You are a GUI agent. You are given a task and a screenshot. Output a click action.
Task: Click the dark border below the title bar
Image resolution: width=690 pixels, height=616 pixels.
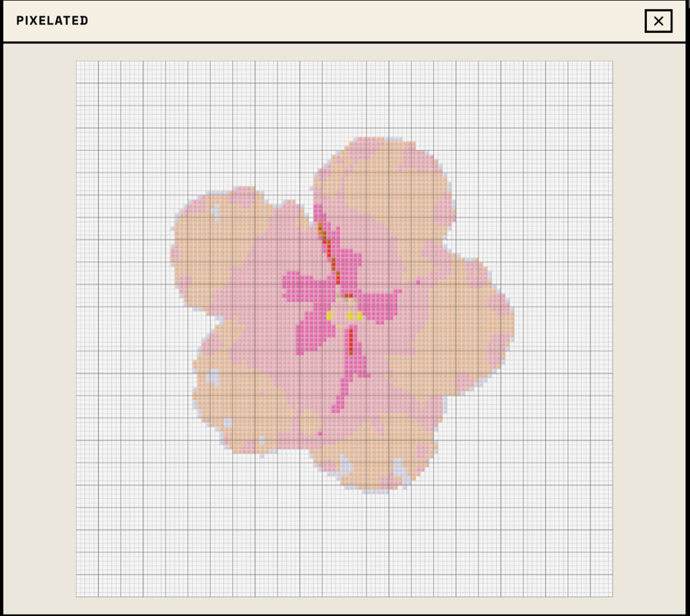pos(345,44)
